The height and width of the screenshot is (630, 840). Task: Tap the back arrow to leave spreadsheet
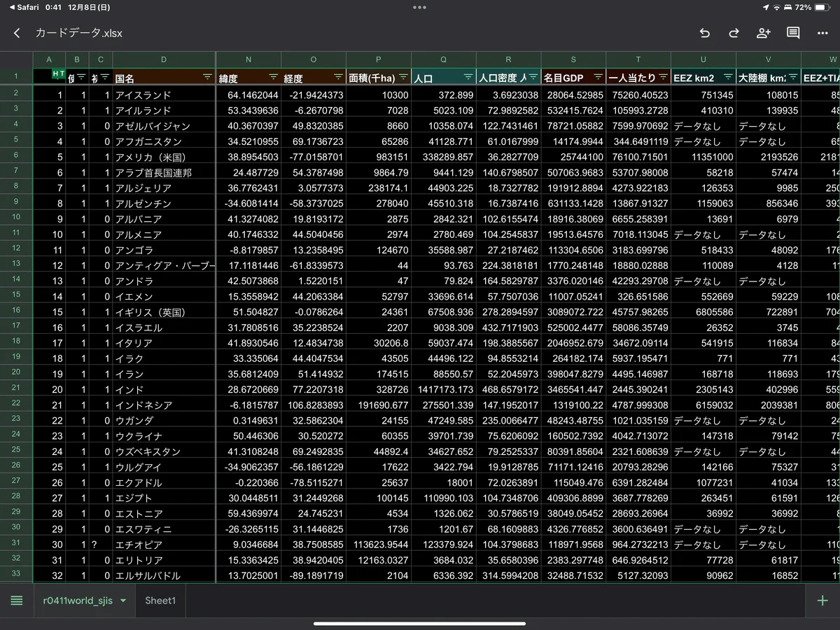pyautogui.click(x=17, y=33)
